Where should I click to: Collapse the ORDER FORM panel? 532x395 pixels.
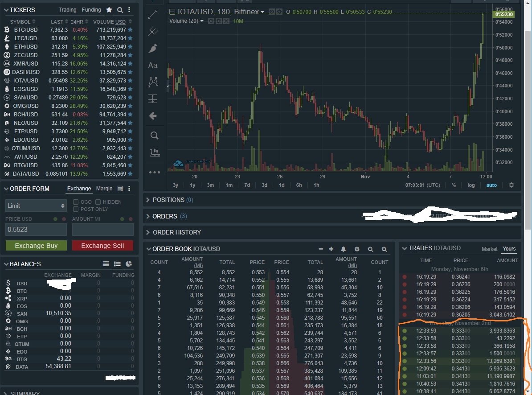pos(6,189)
